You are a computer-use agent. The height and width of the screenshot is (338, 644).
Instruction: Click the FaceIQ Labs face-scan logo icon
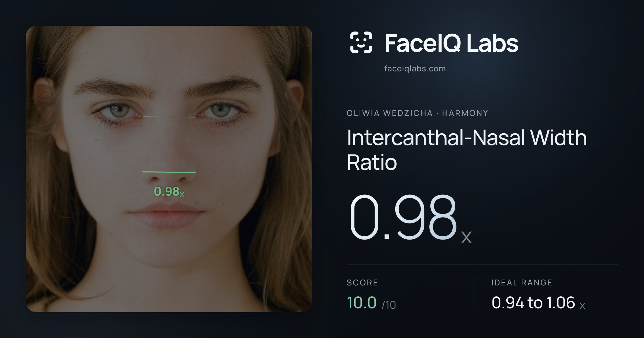point(361,42)
